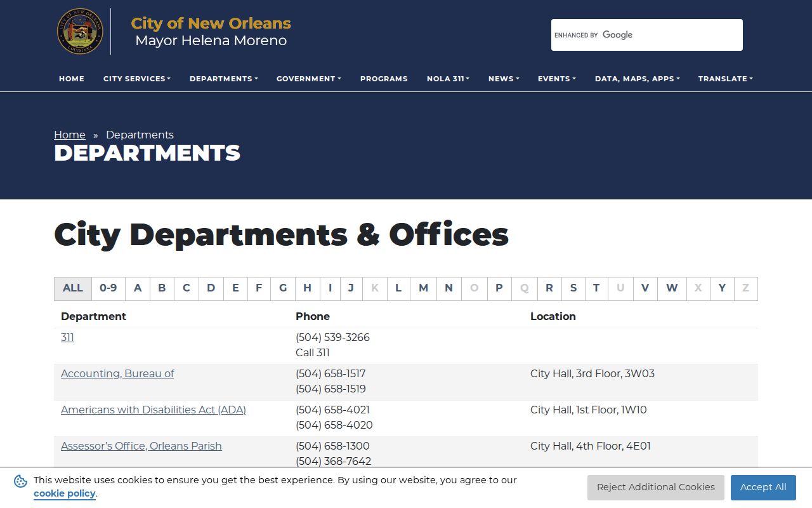Filter departments by letter A
Screen dimensions: 812x508
tap(138, 288)
